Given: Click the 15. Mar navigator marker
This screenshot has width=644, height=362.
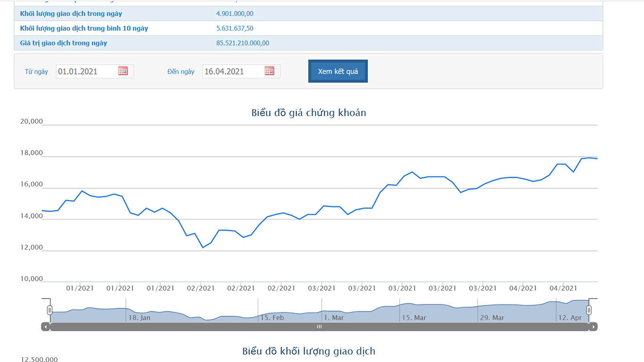Looking at the screenshot, I should (x=413, y=318).
